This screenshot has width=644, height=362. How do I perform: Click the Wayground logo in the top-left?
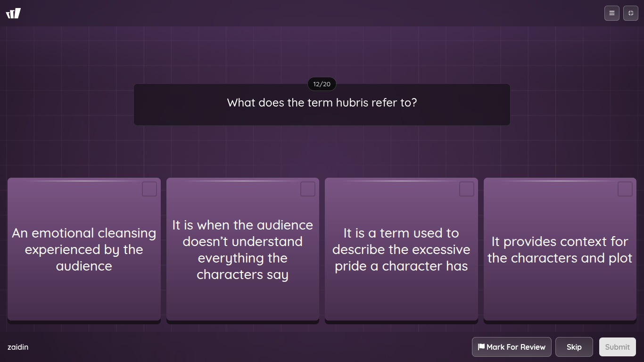[x=13, y=13]
